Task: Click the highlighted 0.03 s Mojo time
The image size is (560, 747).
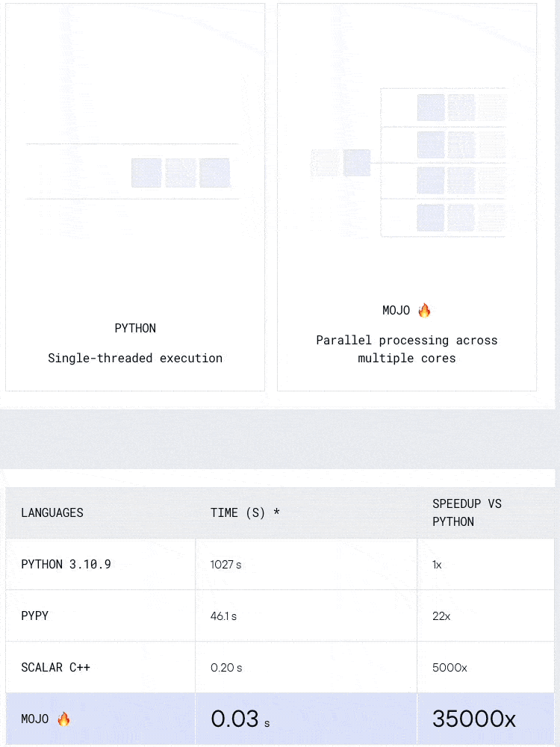Action: click(x=240, y=719)
